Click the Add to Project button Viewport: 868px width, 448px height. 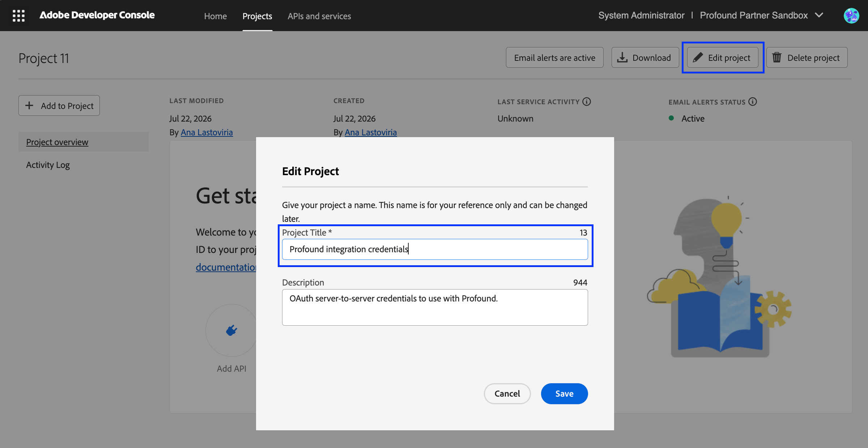click(59, 105)
